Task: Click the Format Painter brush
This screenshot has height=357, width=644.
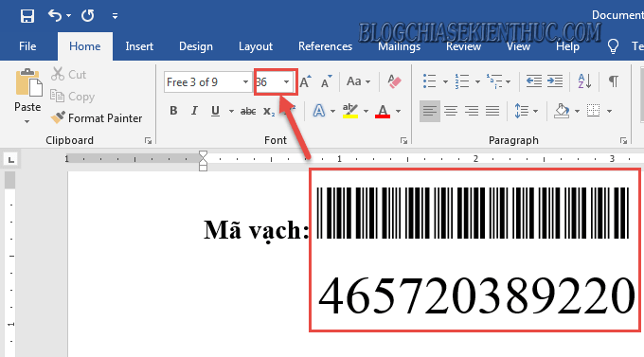Action: 58,118
